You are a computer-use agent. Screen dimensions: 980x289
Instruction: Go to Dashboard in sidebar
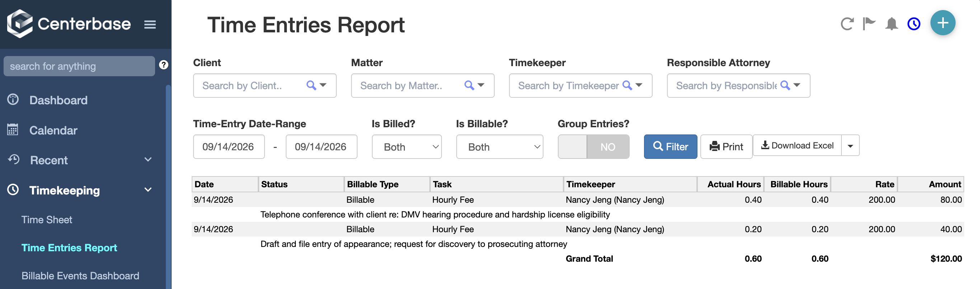click(59, 100)
